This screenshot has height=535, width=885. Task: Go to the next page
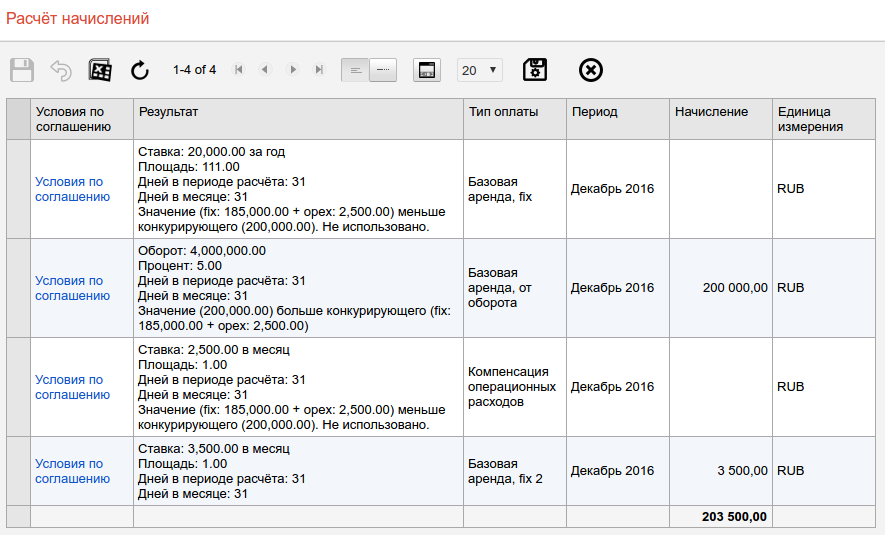(x=293, y=70)
